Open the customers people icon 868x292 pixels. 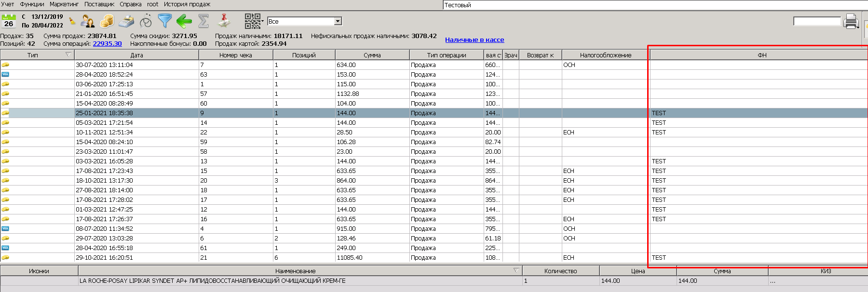[88, 21]
